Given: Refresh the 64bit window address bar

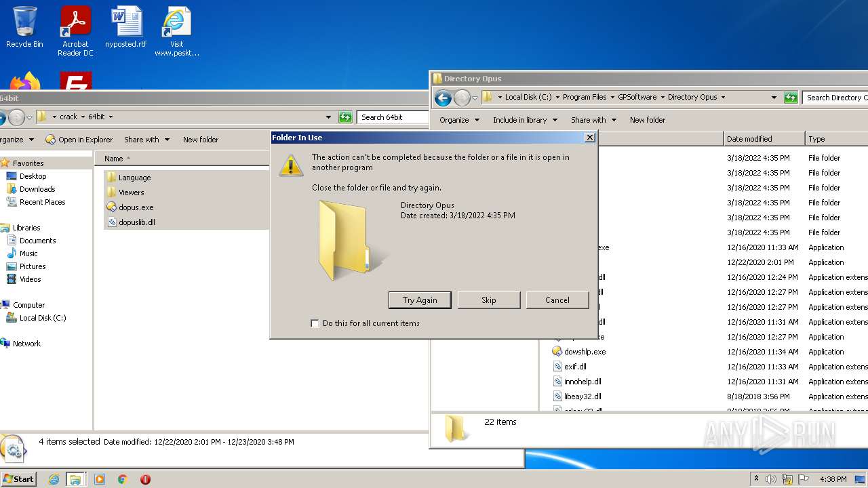Looking at the screenshot, I should tap(345, 117).
